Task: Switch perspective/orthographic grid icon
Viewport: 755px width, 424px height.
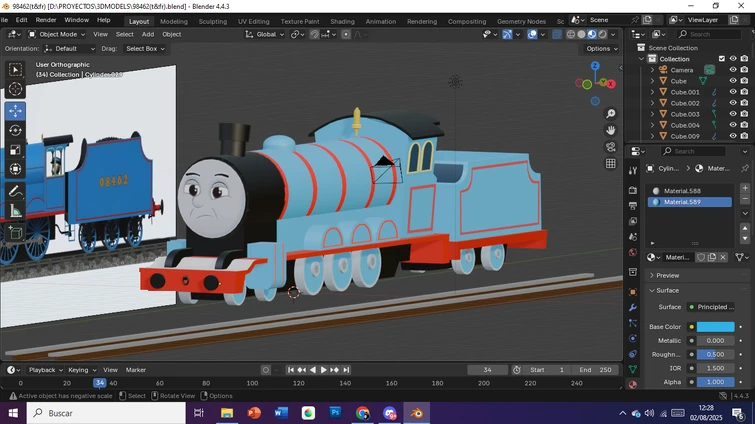Action: [x=611, y=164]
